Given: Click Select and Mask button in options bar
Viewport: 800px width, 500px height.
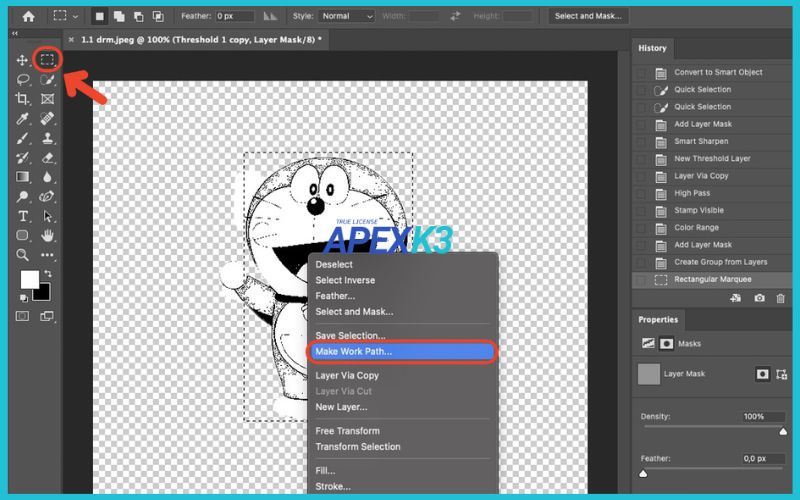Looking at the screenshot, I should coord(588,16).
